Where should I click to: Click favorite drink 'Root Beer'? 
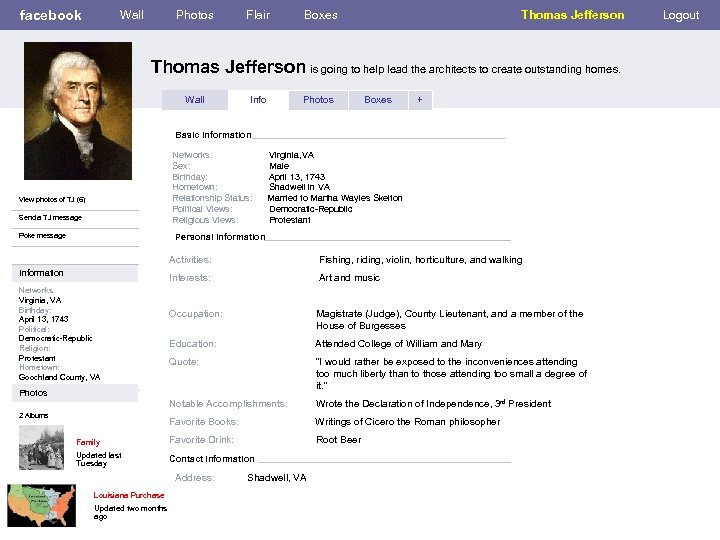point(339,440)
